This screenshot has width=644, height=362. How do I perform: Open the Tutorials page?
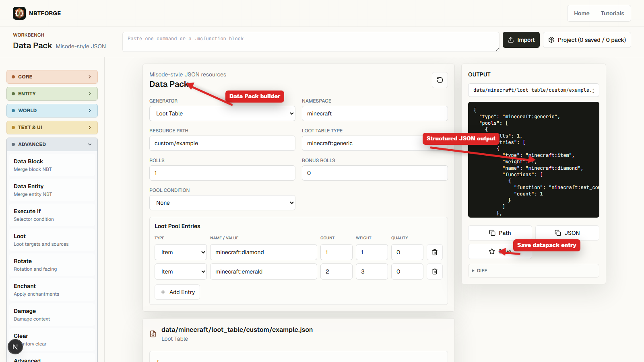pos(613,13)
